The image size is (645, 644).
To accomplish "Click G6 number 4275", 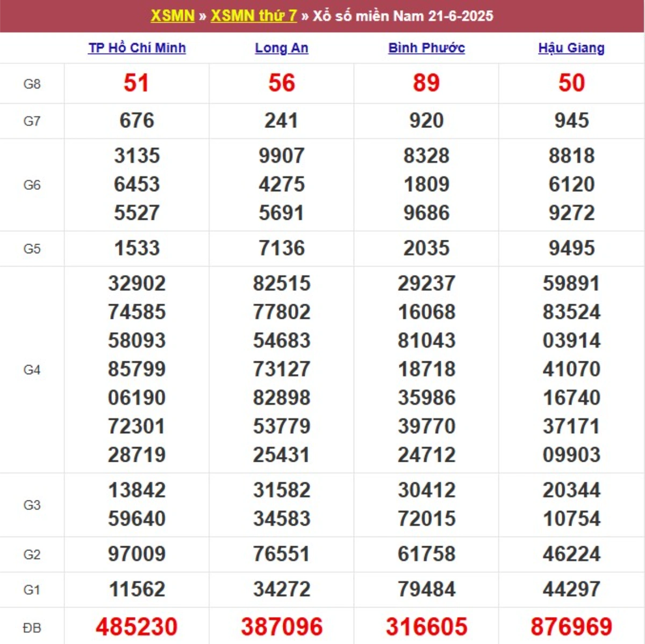I will (x=282, y=184).
